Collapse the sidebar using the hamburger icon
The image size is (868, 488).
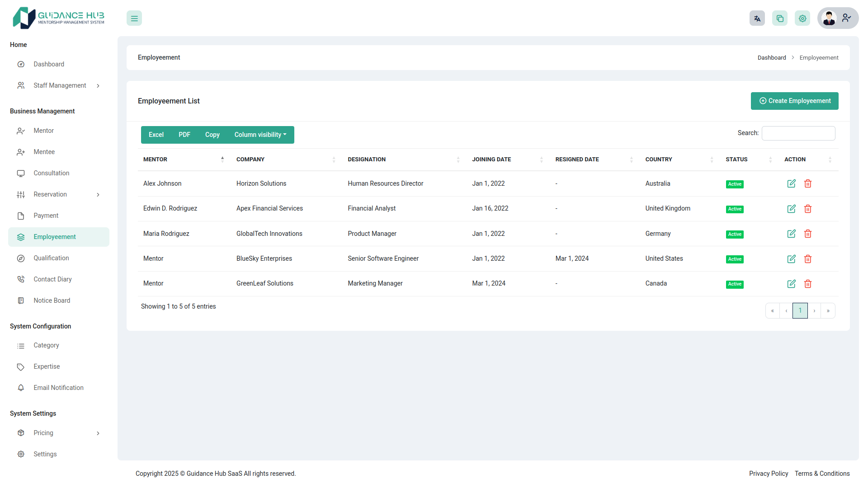134,18
